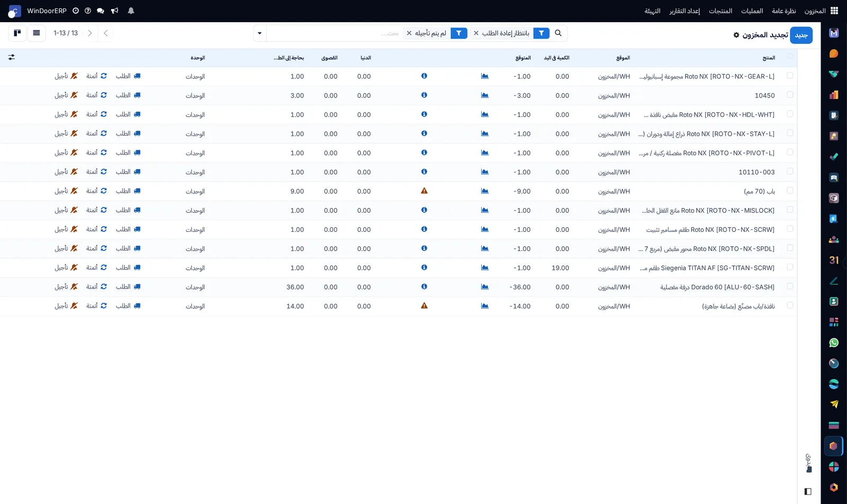Toggle select-all header checkbox
This screenshot has width=847, height=504.
pyautogui.click(x=790, y=56)
